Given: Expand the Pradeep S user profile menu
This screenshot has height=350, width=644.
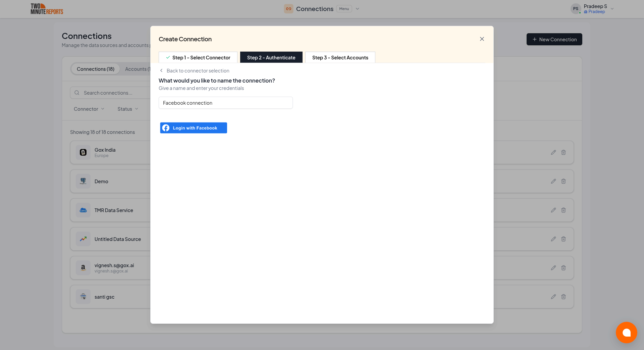Looking at the screenshot, I should (612, 9).
